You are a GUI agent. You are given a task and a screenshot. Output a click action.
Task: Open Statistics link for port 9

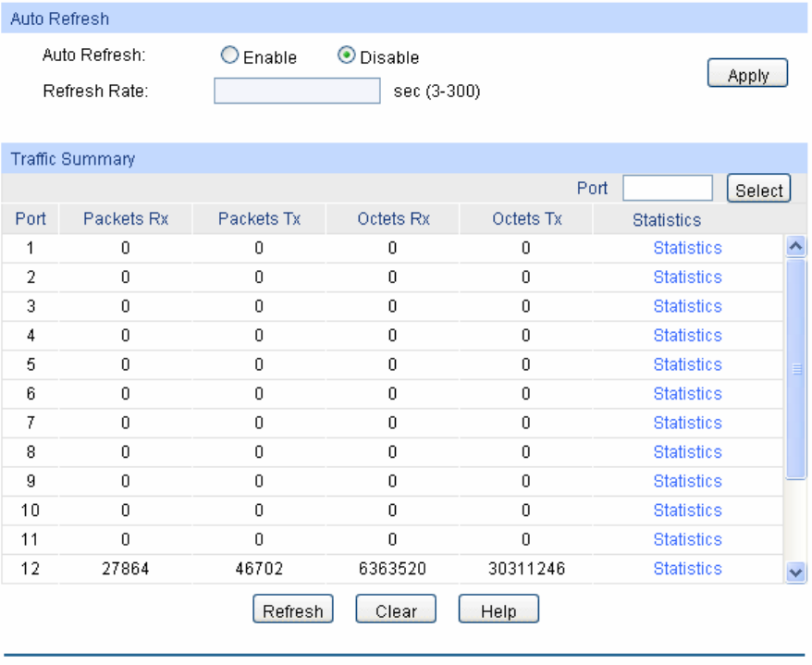click(x=687, y=481)
